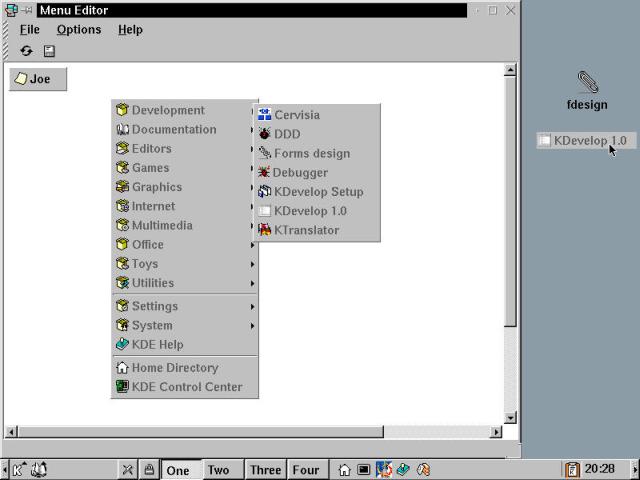Open the File menu
This screenshot has width=640, height=480.
(x=30, y=30)
